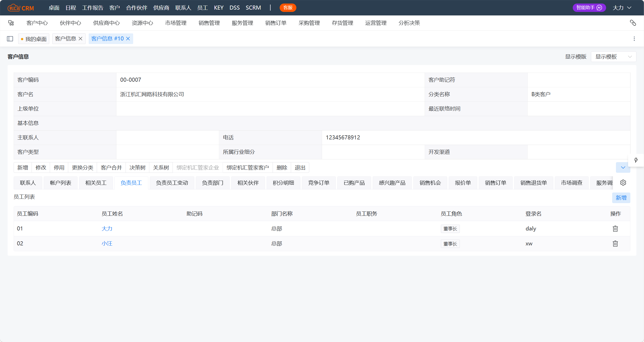Switch to the 我的桌面 tab
The height and width of the screenshot is (342, 644).
[34, 39]
